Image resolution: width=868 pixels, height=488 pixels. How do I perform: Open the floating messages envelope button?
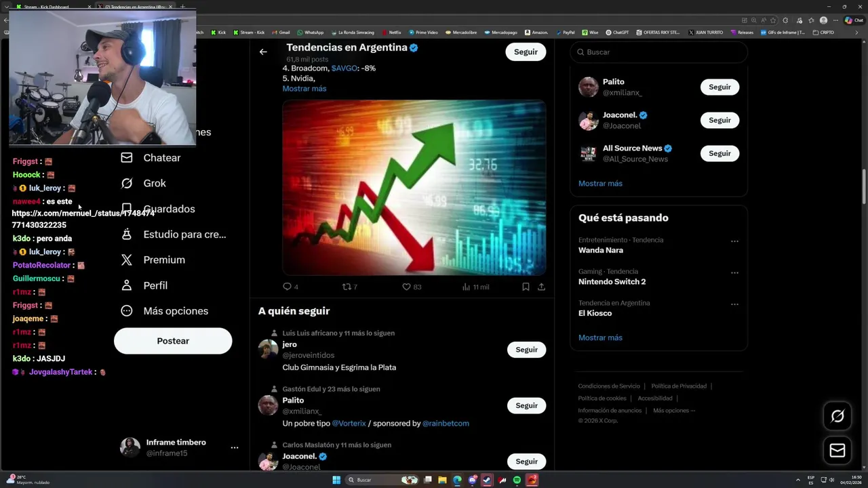[837, 451]
